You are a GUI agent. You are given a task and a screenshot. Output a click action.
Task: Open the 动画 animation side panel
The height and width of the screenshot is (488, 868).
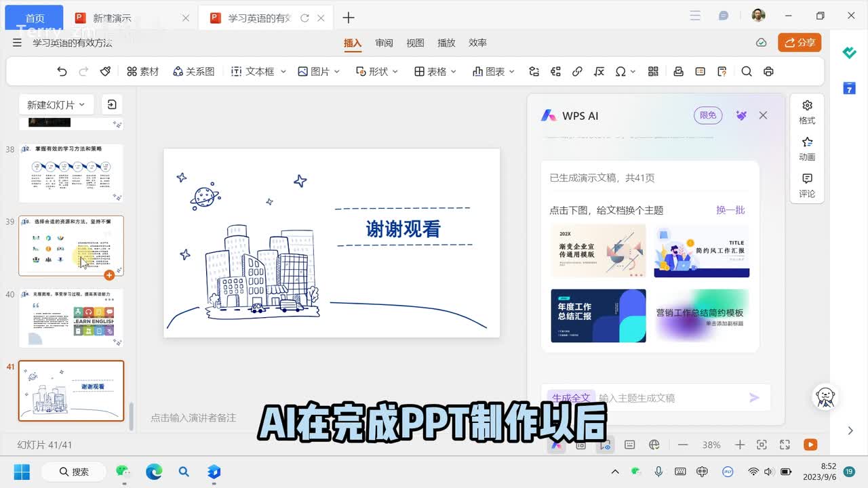pyautogui.click(x=807, y=148)
